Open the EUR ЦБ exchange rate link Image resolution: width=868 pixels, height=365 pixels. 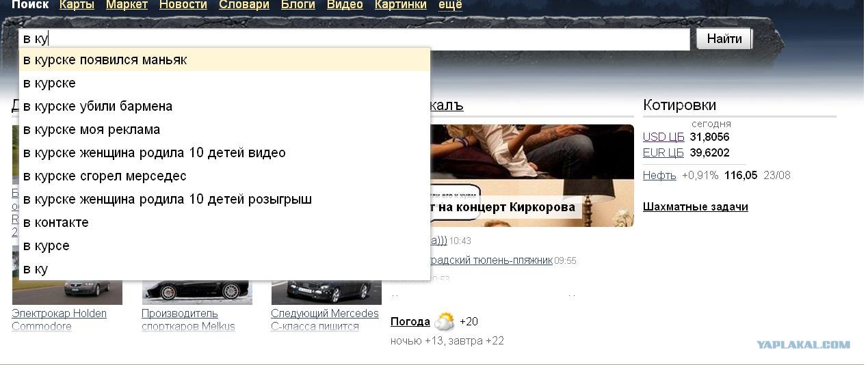coord(663,152)
